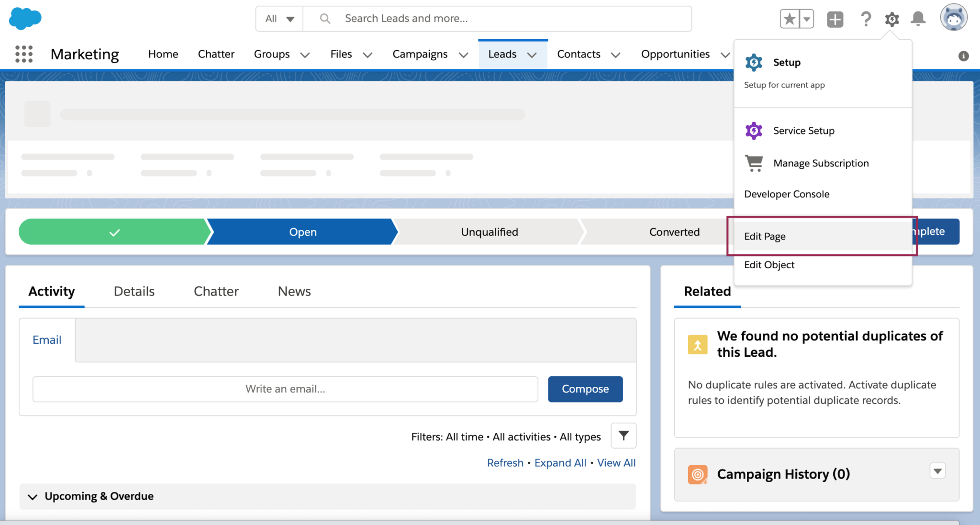The height and width of the screenshot is (525, 980).
Task: Click the Campaign History bullseye icon
Action: (698, 474)
